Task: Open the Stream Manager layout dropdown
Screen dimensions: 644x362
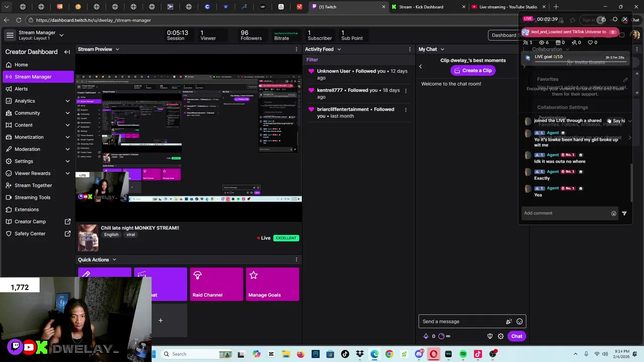Action: (x=61, y=35)
